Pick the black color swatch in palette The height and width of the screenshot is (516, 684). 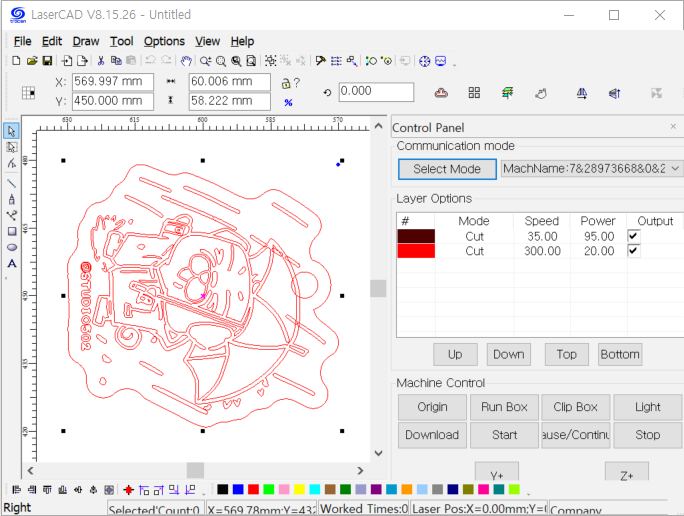click(222, 489)
